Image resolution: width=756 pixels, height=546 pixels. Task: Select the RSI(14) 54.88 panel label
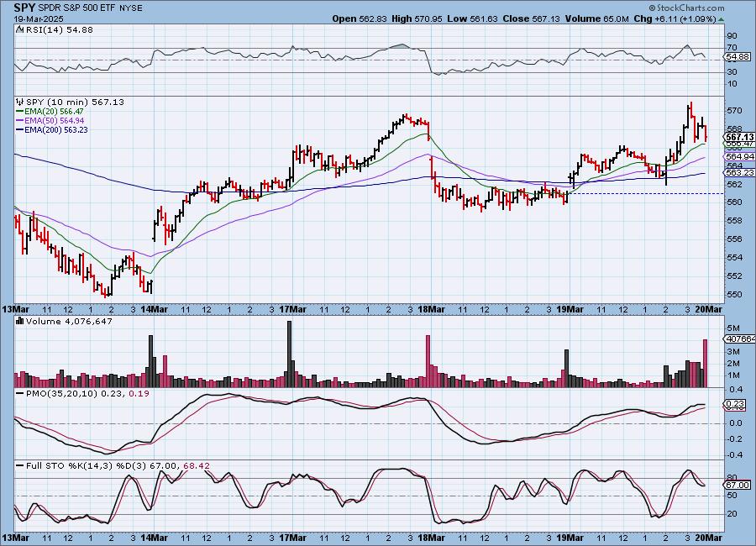point(60,29)
